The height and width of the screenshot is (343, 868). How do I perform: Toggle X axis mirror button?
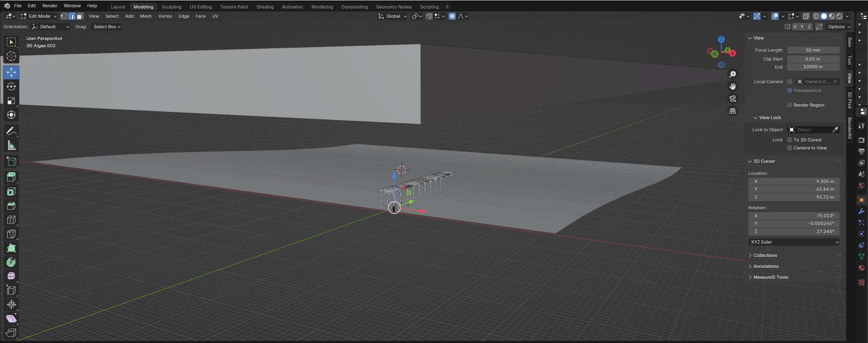click(x=795, y=27)
